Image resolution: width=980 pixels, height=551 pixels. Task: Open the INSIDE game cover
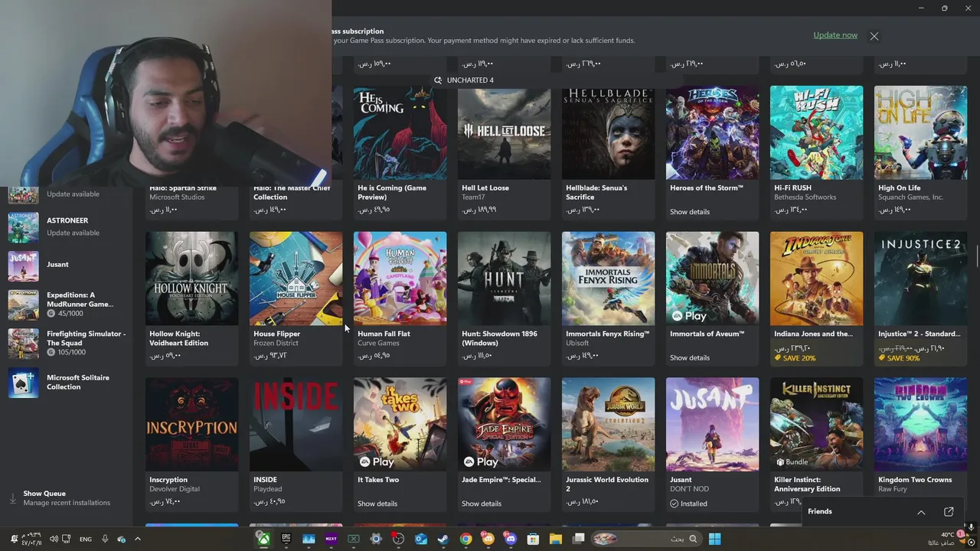[296, 425]
